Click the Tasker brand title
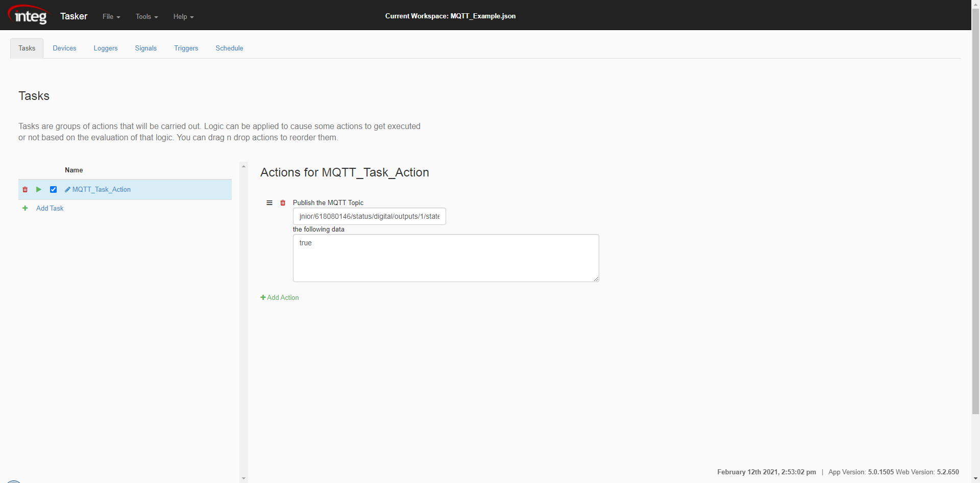This screenshot has height=483, width=980. tap(74, 16)
